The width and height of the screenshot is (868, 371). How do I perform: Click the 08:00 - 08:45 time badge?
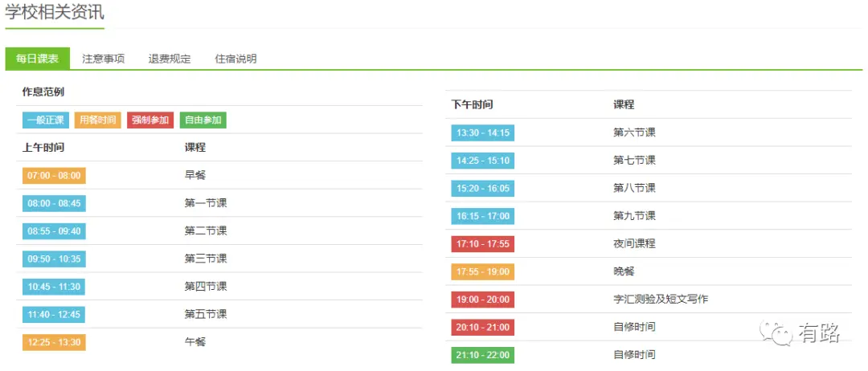click(55, 203)
